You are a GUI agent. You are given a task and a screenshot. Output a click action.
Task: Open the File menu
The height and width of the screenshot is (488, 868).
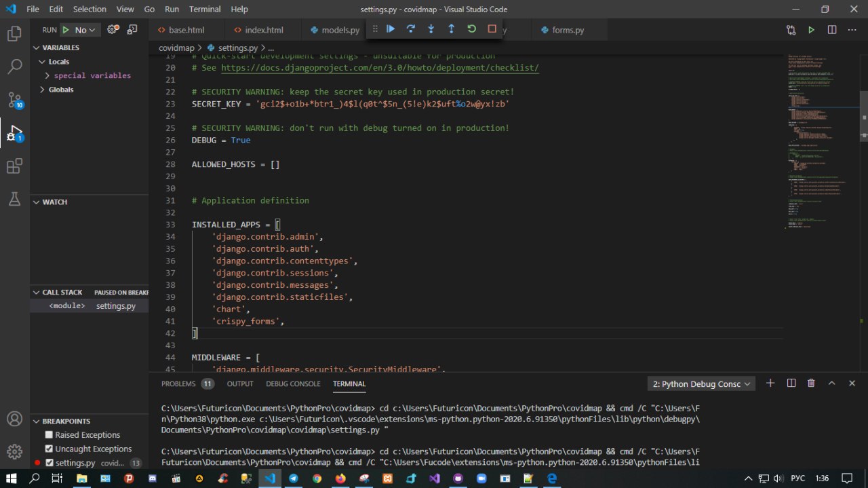(33, 10)
